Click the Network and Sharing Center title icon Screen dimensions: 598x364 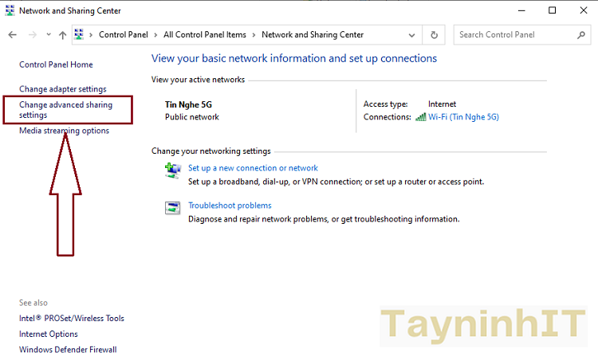9,10
